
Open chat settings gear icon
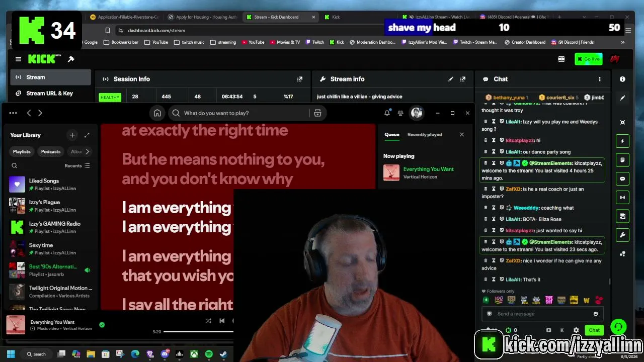pos(576,330)
